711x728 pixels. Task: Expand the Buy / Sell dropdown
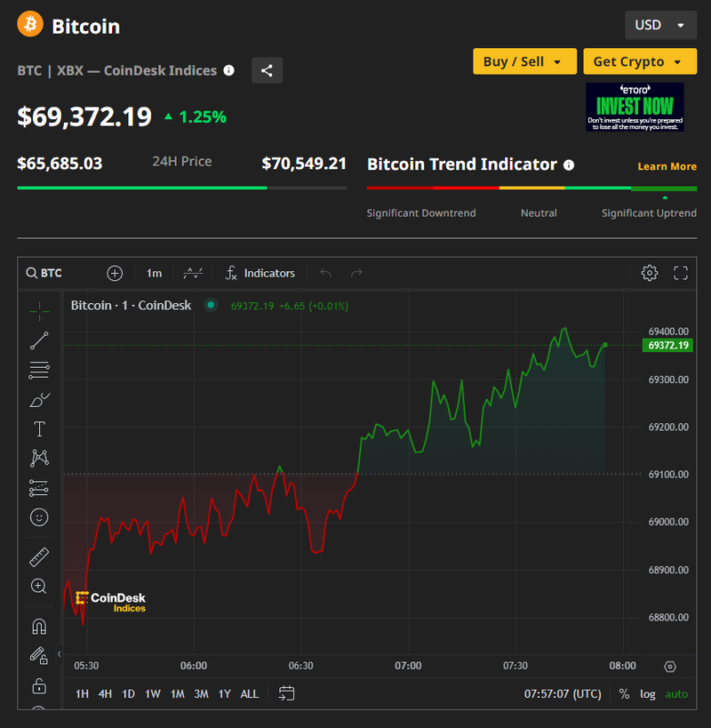coord(524,61)
